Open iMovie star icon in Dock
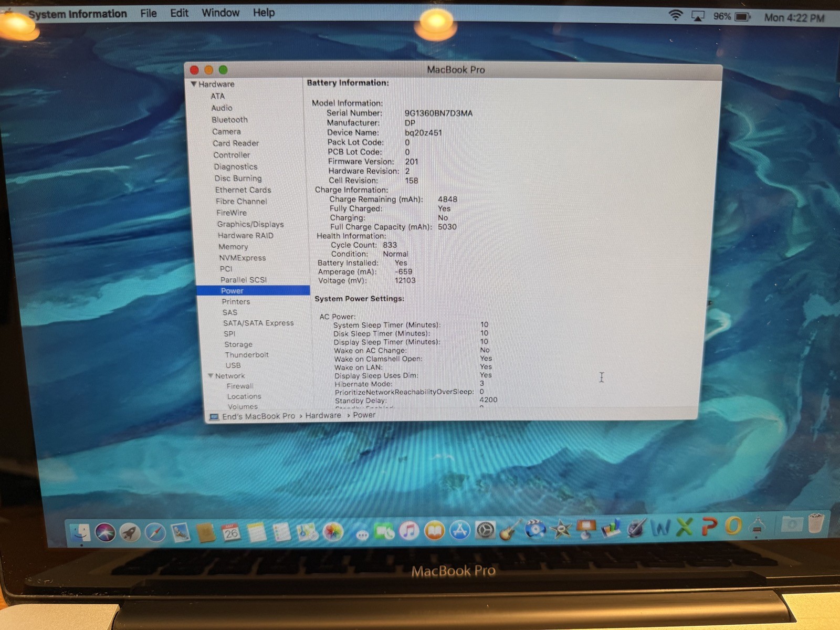 pos(561,529)
